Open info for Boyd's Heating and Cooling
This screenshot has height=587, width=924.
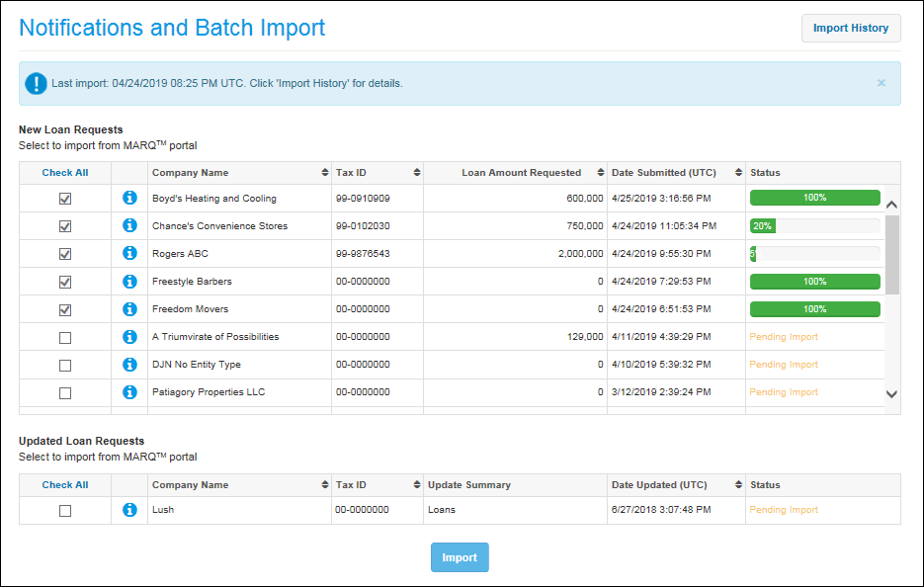pyautogui.click(x=129, y=198)
